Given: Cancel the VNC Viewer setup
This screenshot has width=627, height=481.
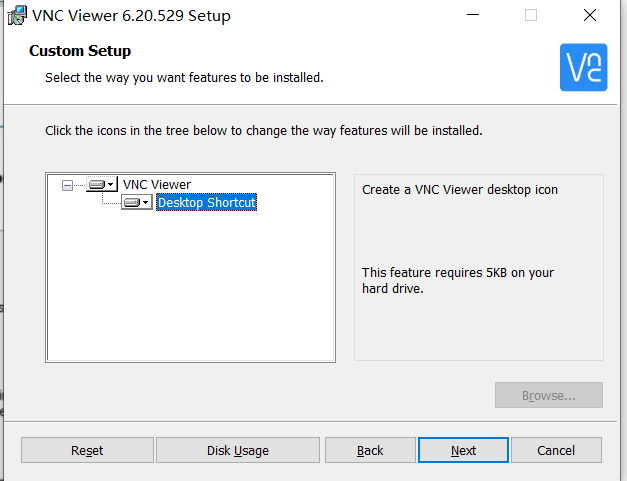Looking at the screenshot, I should tap(556, 450).
